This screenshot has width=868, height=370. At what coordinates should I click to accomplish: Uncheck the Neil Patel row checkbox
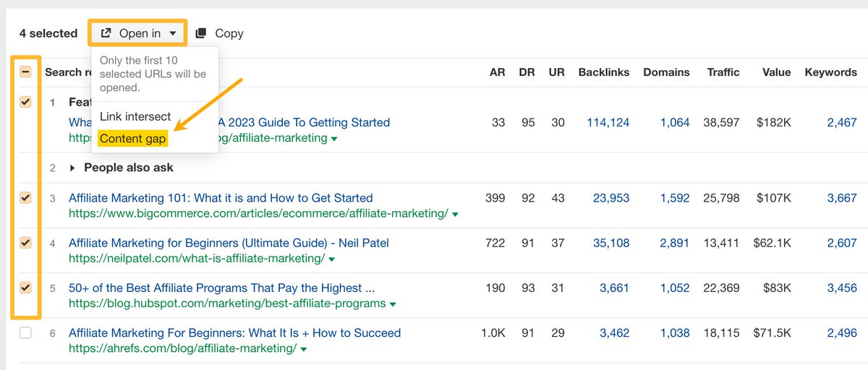click(25, 243)
